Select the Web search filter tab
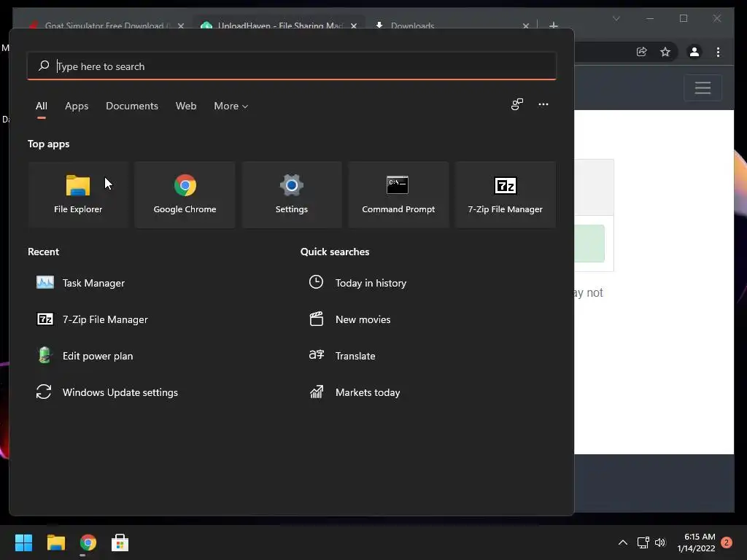 click(186, 106)
